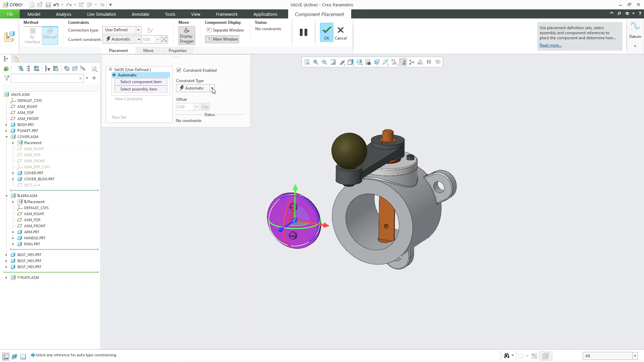Toggle Main Window component display

point(222,39)
